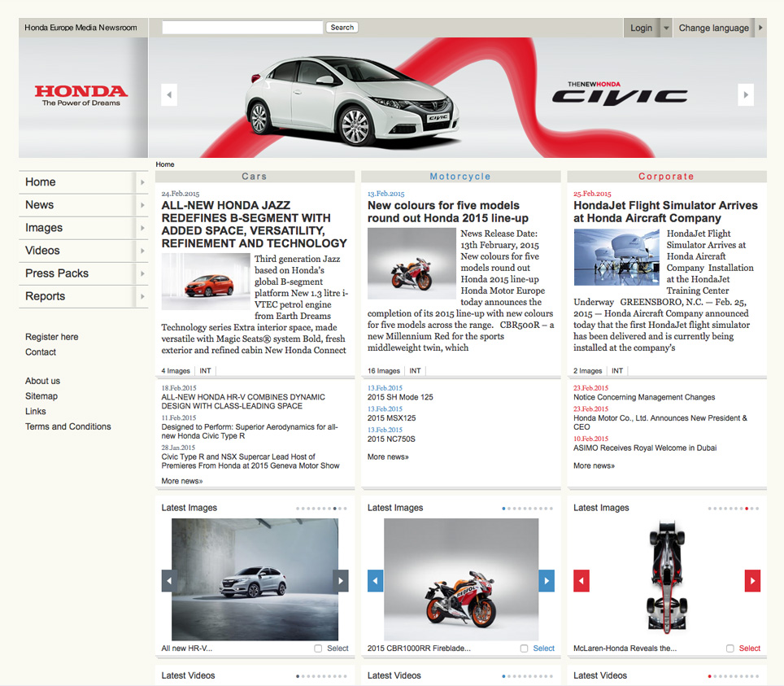The width and height of the screenshot is (784, 686).
Task: Click More news under Motorcycle
Action: pos(388,457)
